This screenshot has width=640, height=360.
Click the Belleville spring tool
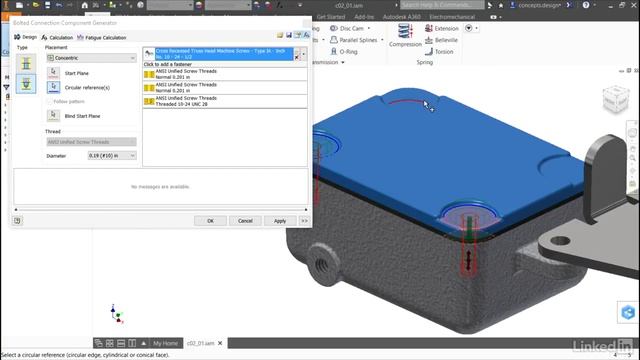click(441, 40)
